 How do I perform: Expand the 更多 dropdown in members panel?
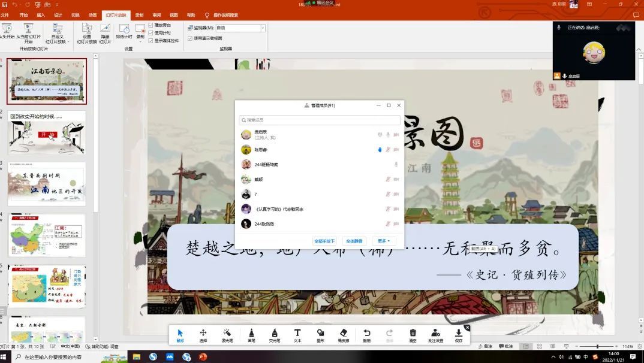tap(384, 241)
